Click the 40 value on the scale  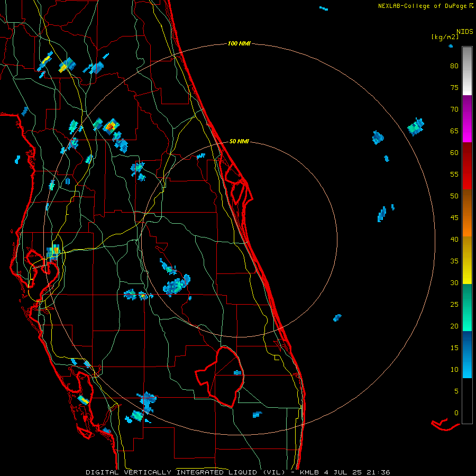[x=454, y=239]
